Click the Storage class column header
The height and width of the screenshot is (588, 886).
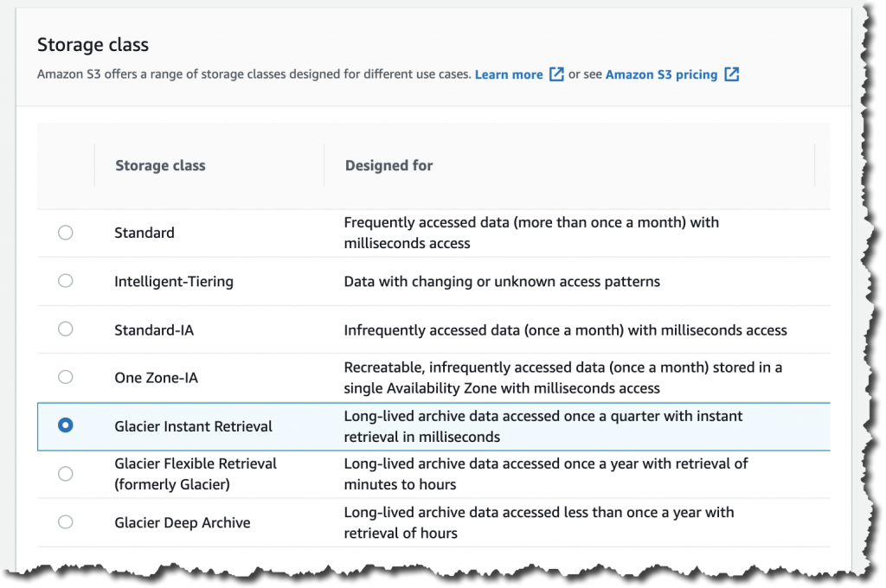click(x=160, y=165)
